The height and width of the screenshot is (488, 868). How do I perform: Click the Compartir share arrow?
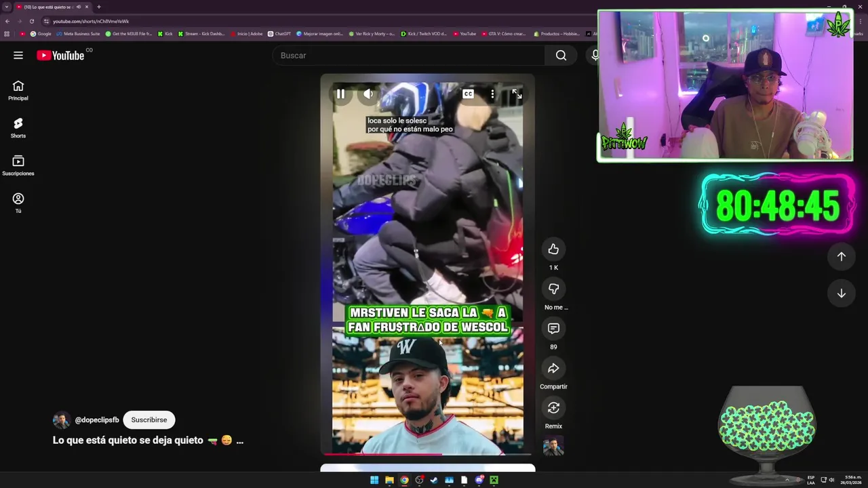[x=553, y=368]
